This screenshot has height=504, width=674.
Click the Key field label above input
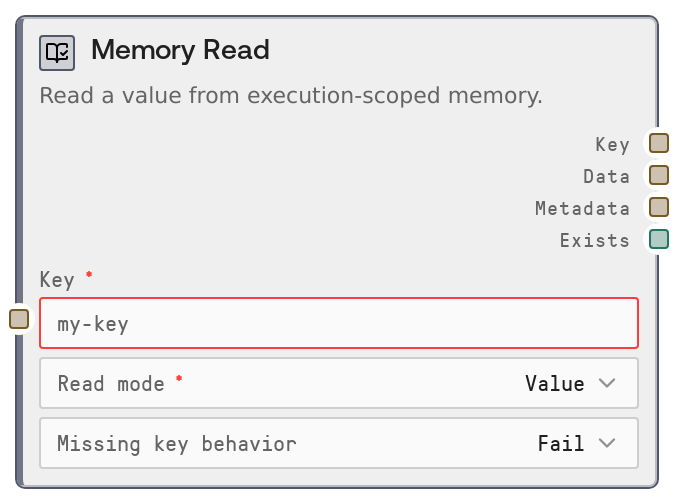tap(56, 279)
